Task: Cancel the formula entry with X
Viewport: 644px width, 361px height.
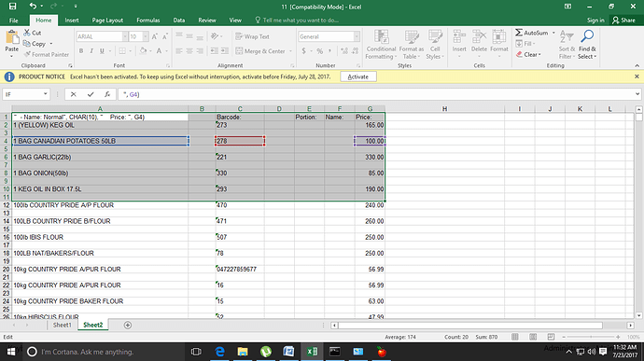Action: 73,94
